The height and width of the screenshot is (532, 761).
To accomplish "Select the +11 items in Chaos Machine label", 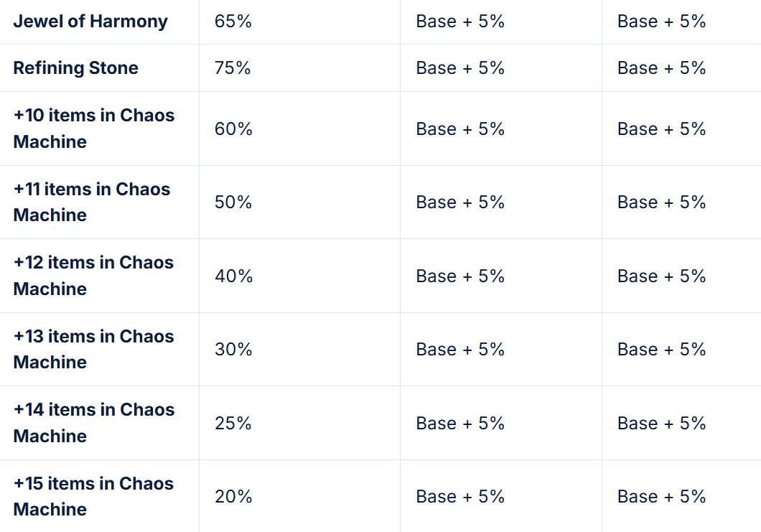I will point(92,202).
